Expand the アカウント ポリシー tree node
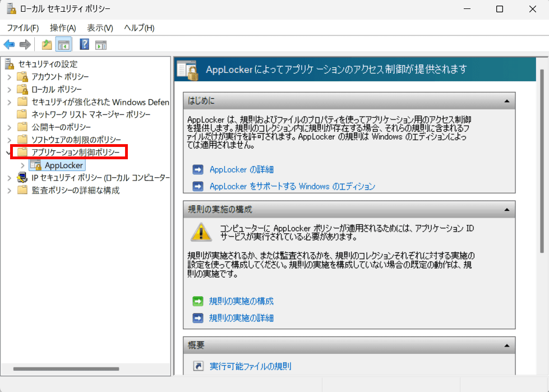Image resolution: width=549 pixels, height=392 pixels. [x=9, y=76]
